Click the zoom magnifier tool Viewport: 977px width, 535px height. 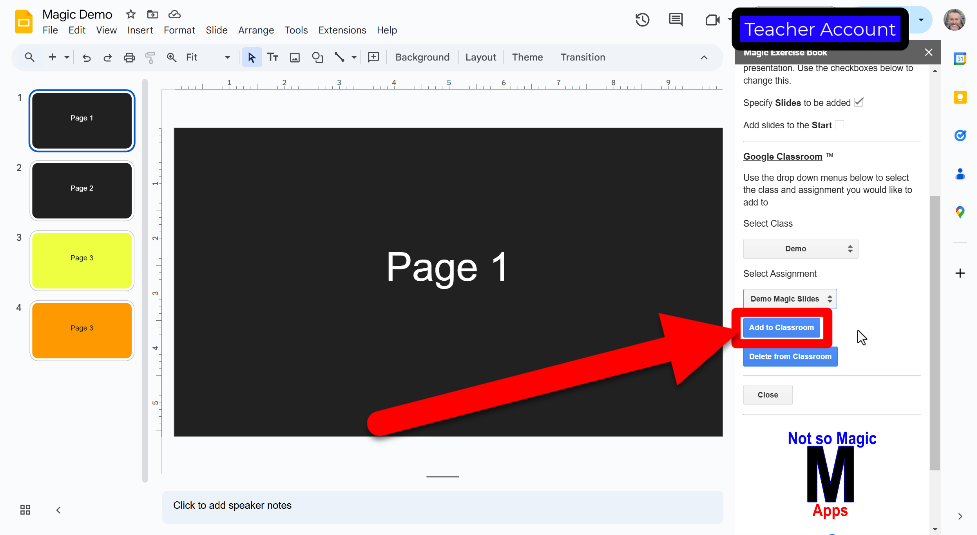pyautogui.click(x=171, y=57)
